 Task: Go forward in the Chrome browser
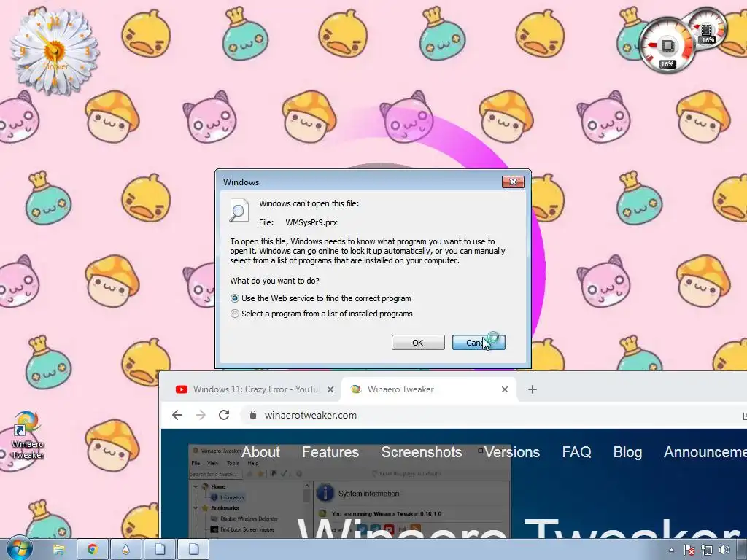[x=201, y=415]
